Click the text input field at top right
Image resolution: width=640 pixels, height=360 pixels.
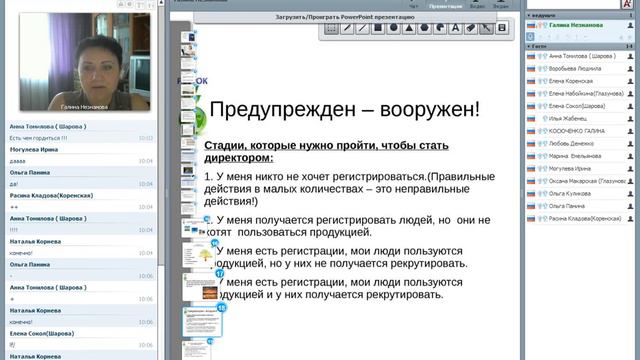[x=573, y=4]
